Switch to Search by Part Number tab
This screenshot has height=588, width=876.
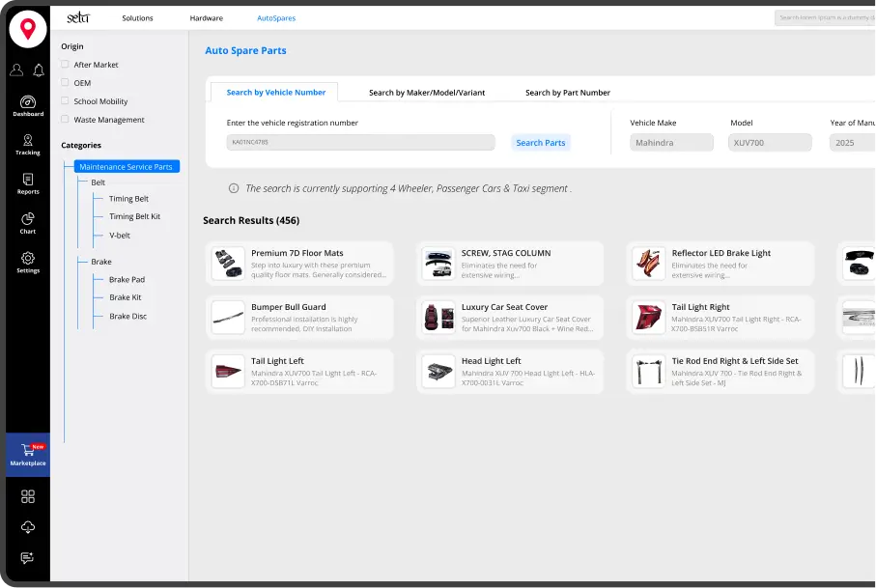[x=567, y=93]
